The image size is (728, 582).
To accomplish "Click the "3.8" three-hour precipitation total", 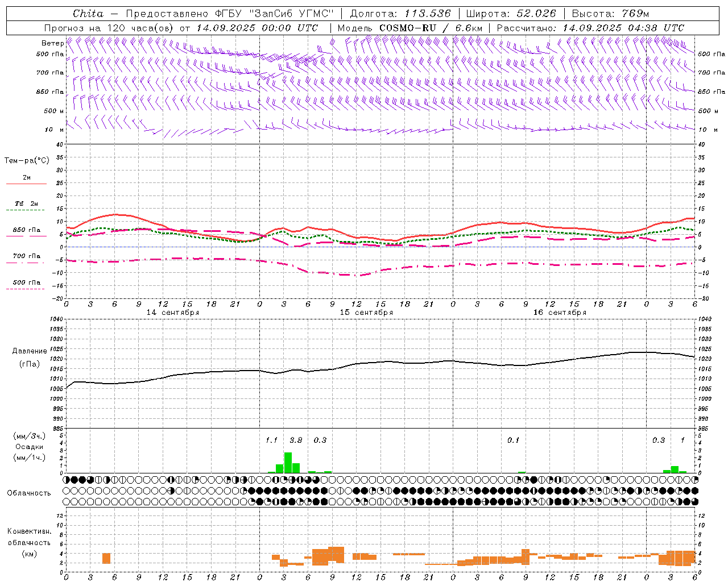I will click(296, 440).
